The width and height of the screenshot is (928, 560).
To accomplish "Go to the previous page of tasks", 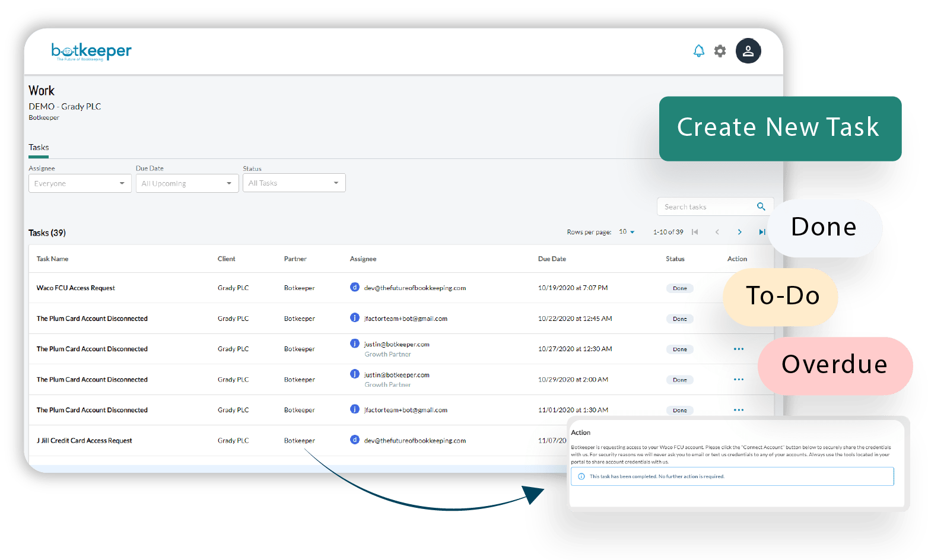I will click(717, 232).
